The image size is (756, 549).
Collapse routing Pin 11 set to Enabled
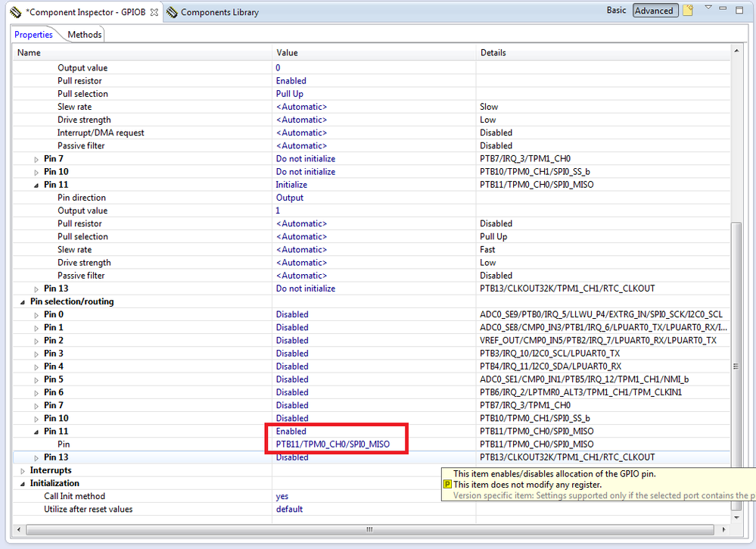click(x=36, y=432)
